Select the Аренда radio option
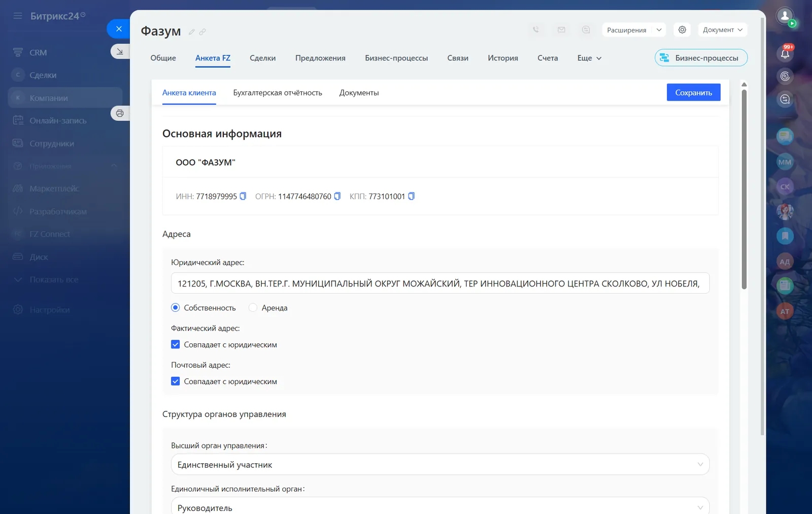 click(x=253, y=308)
